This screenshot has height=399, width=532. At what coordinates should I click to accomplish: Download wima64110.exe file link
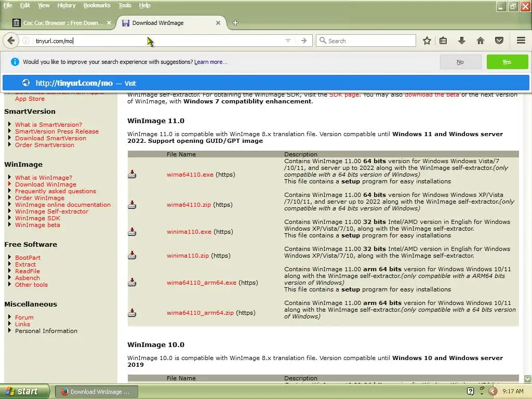pyautogui.click(x=190, y=175)
